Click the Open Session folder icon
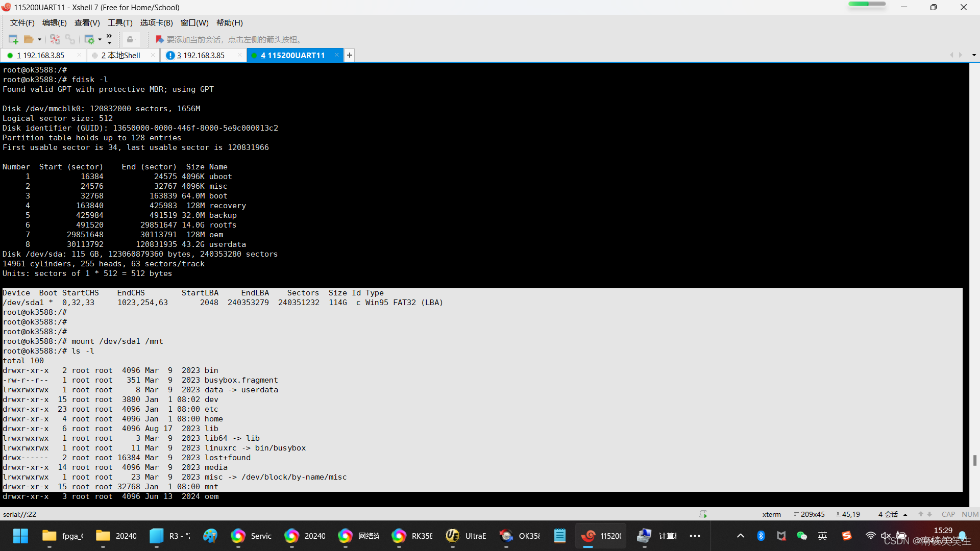980x551 pixels. [29, 39]
